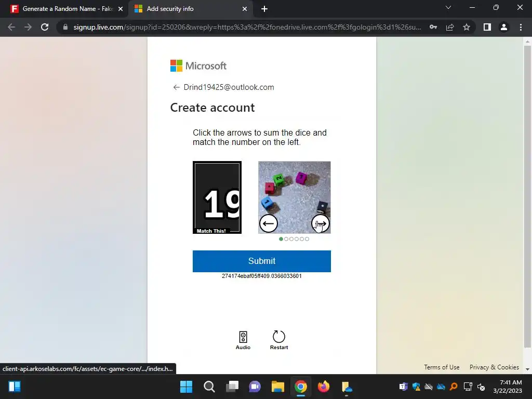The height and width of the screenshot is (399, 532).
Task: Navigate back in browser history
Action: pos(11,27)
